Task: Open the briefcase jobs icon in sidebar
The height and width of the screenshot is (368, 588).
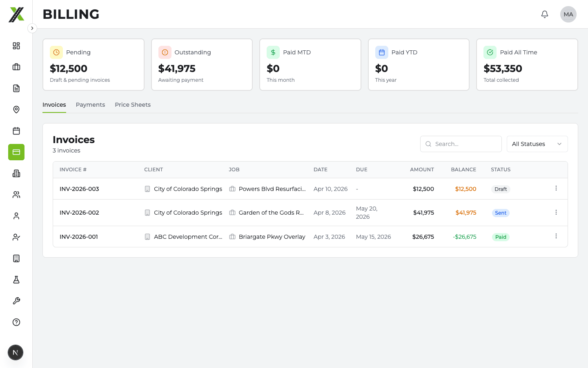Action: coord(16,67)
